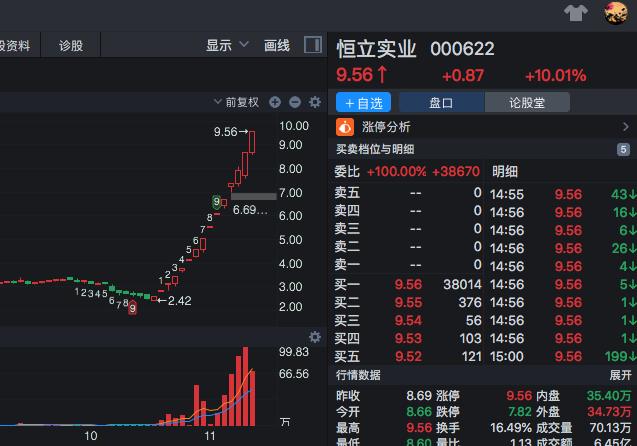Click the 跌停 7.82 value
This screenshot has height=446, width=637.
[520, 412]
